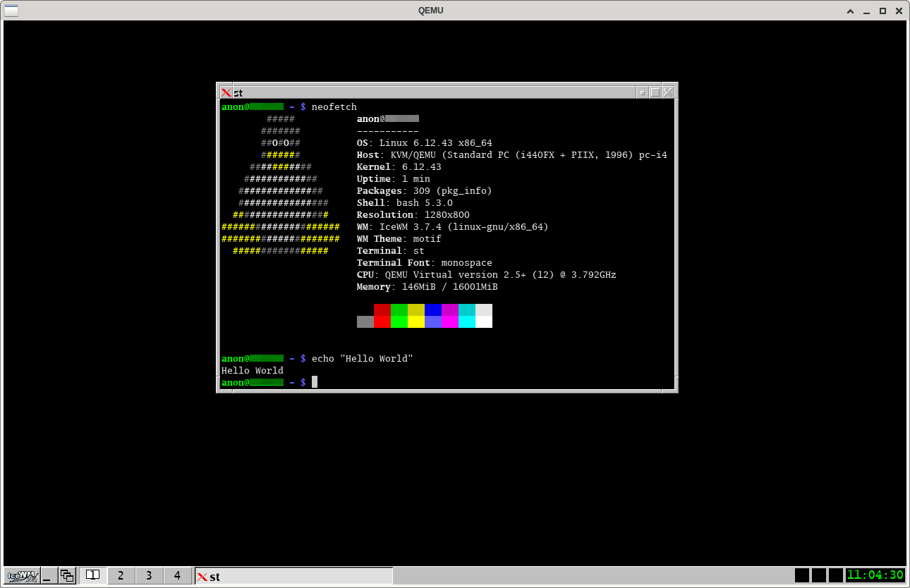This screenshot has width=910, height=588.
Task: Click the 'neofetch' command text
Action: 334,107
